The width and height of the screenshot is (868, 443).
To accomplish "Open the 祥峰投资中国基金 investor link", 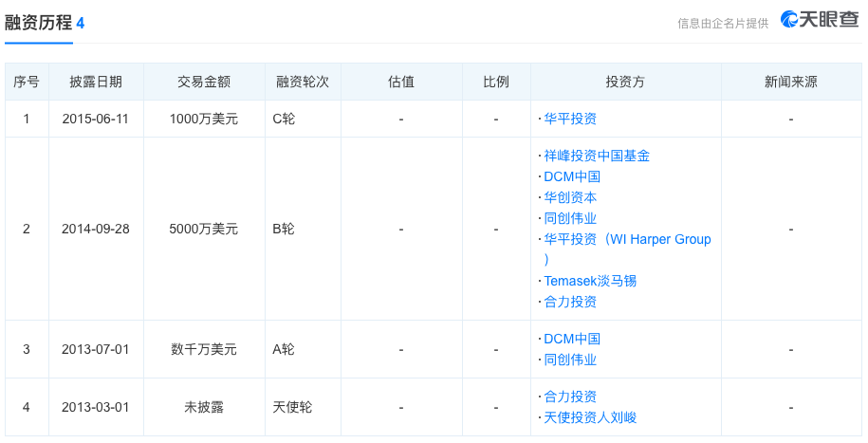I will 597,156.
